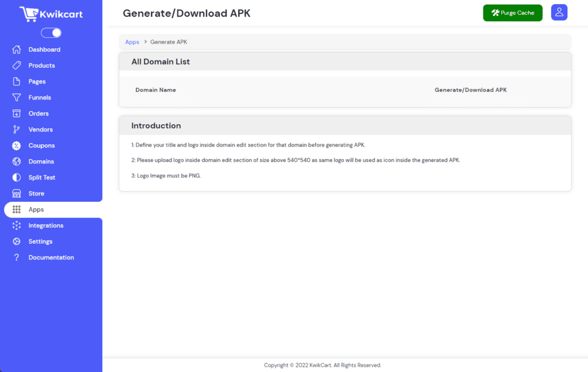Click the Settings gear icon
Viewport: 588px width, 372px height.
17,241
